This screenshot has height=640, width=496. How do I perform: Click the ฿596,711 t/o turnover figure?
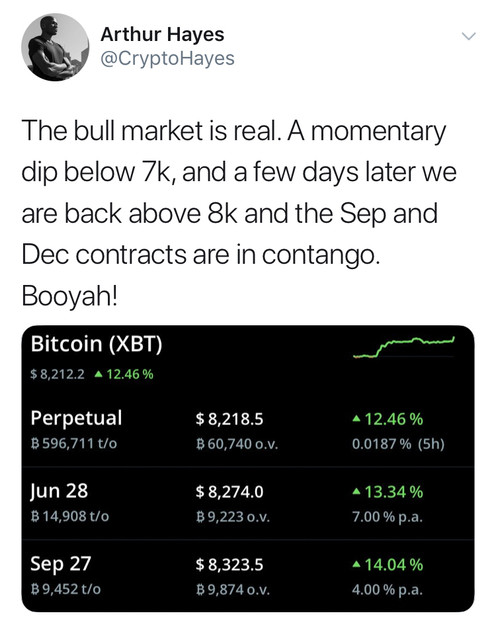(74, 443)
